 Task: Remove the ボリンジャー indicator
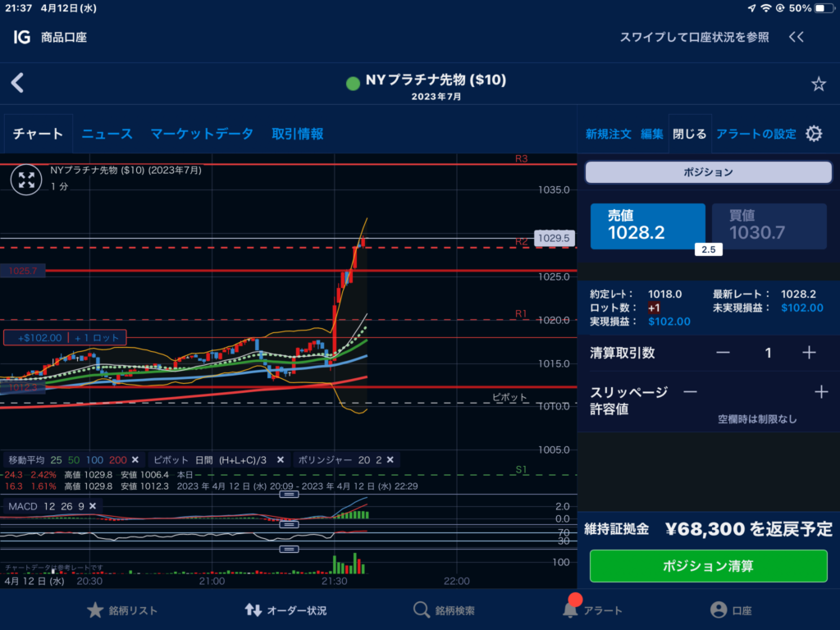click(x=390, y=460)
